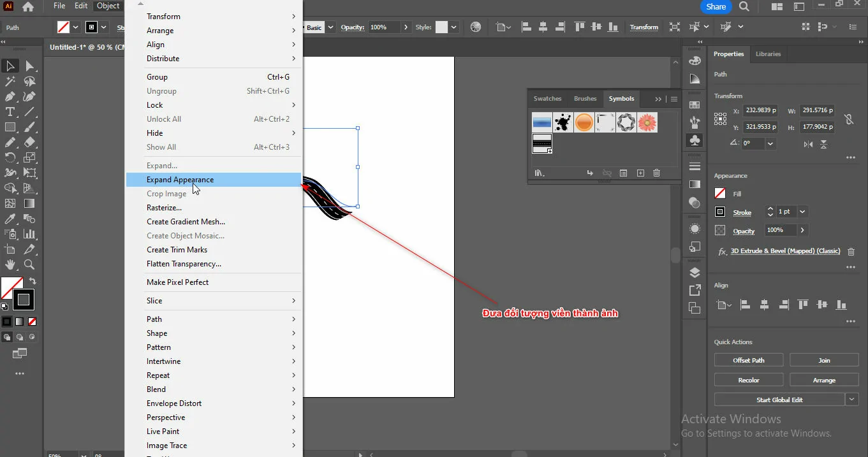This screenshot has width=868, height=457.
Task: Delete the 3D Extrude & Bevel effect
Action: click(x=851, y=251)
